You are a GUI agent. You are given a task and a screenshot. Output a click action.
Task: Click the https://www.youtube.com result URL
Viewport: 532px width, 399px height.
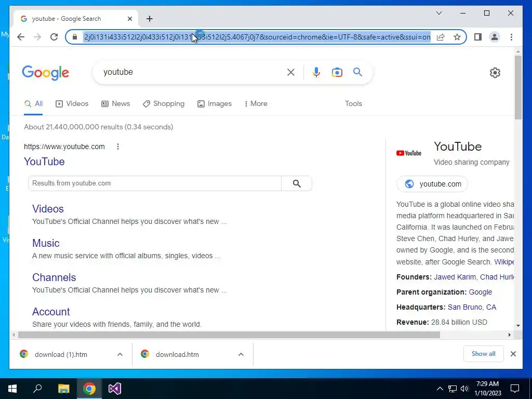[64, 147]
